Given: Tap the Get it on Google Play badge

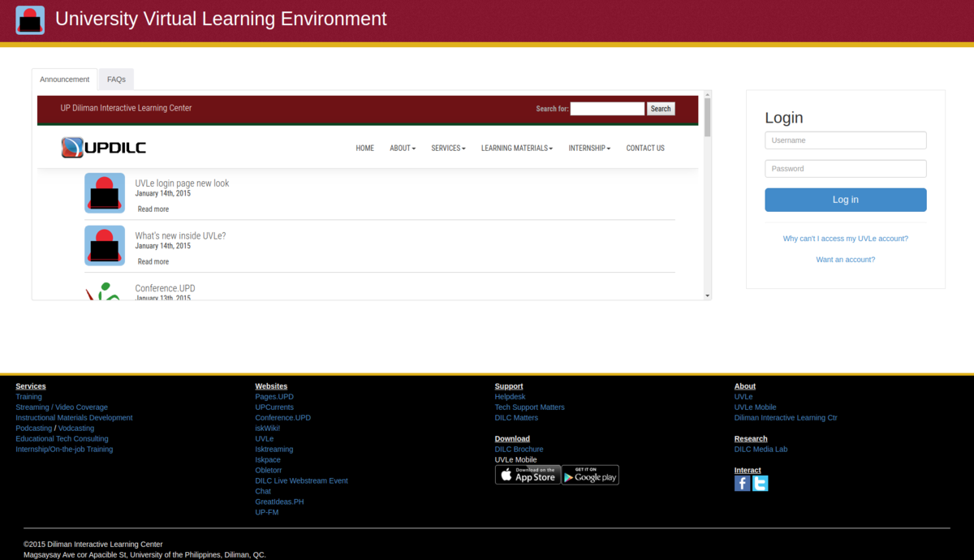Looking at the screenshot, I should (x=590, y=475).
